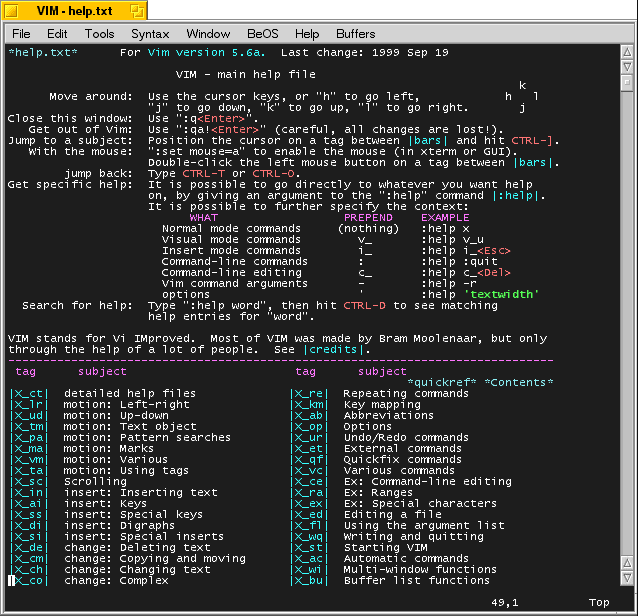Click the bottom scroll-down arrow
The width and height of the screenshot is (638, 616).
pyautogui.click(x=627, y=577)
